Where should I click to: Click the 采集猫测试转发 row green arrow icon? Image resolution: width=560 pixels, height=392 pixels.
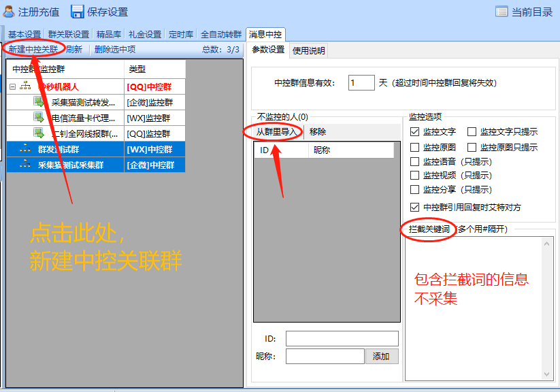point(39,102)
